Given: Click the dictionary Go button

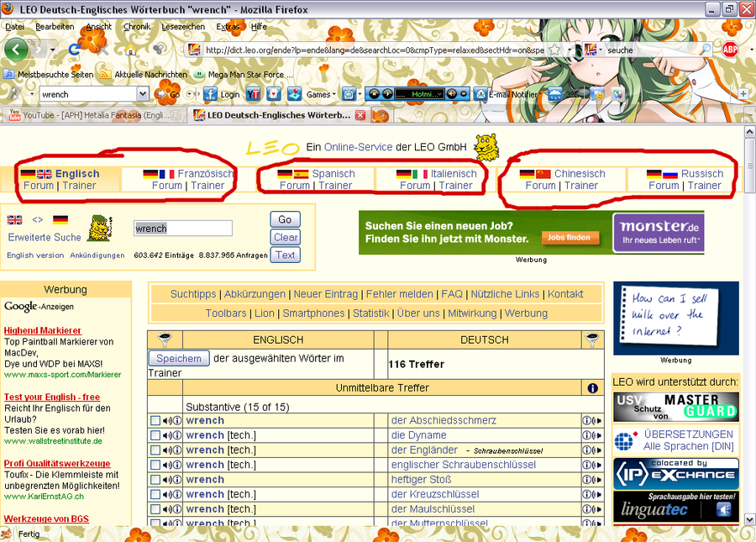Looking at the screenshot, I should [x=285, y=219].
